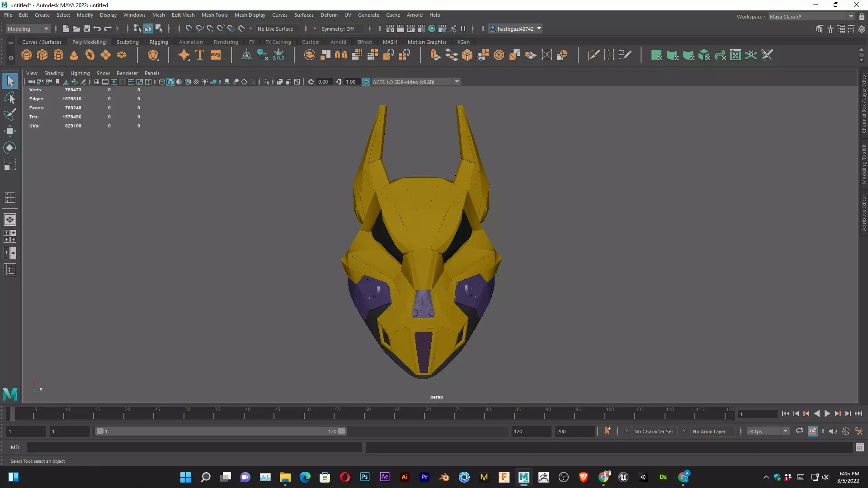The height and width of the screenshot is (488, 868).
Task: Switch to the Sculpting shelf tab
Action: pos(127,42)
